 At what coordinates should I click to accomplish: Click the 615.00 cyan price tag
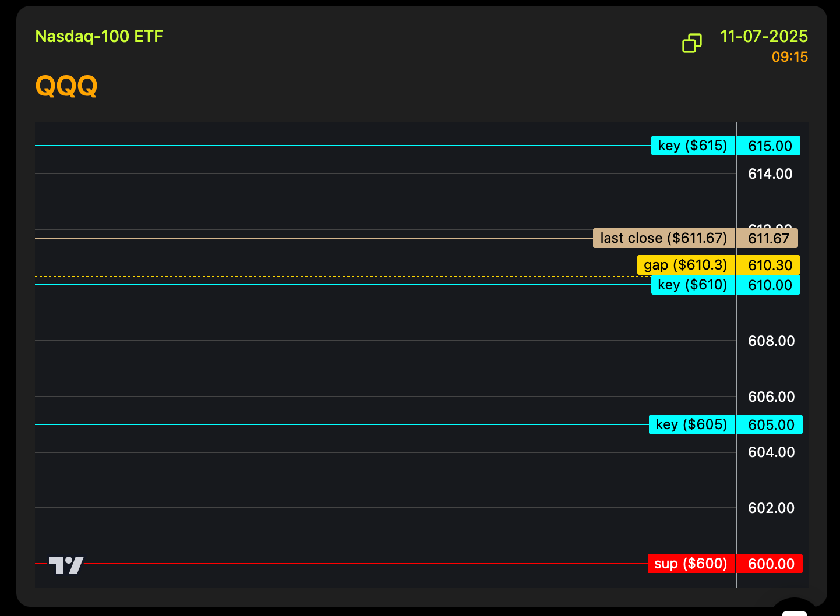(x=770, y=146)
